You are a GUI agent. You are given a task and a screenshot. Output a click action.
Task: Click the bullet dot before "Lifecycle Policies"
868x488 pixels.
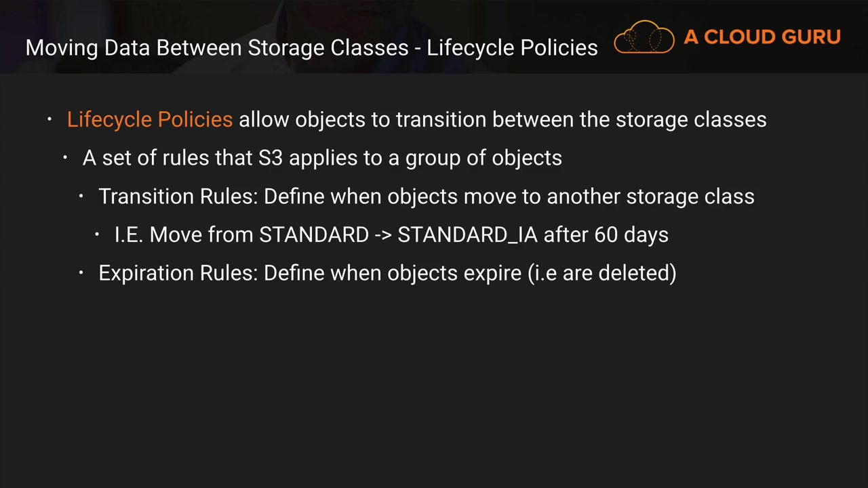tap(50, 119)
